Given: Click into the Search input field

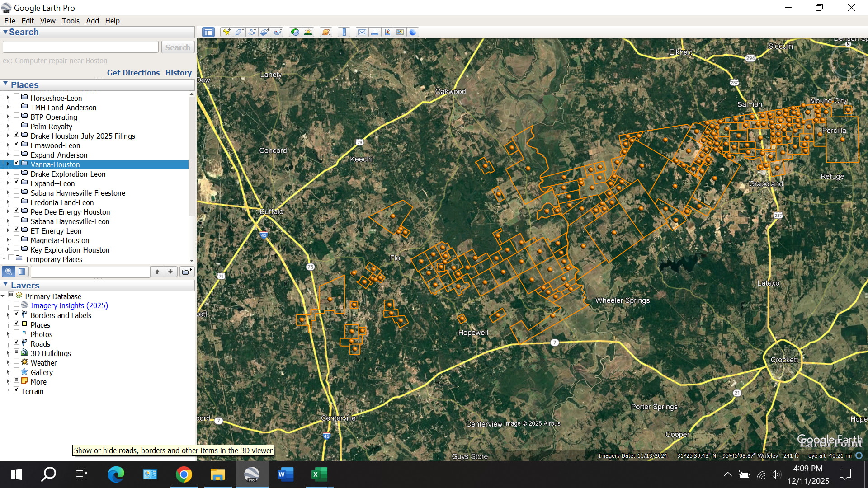Looking at the screenshot, I should coord(80,47).
